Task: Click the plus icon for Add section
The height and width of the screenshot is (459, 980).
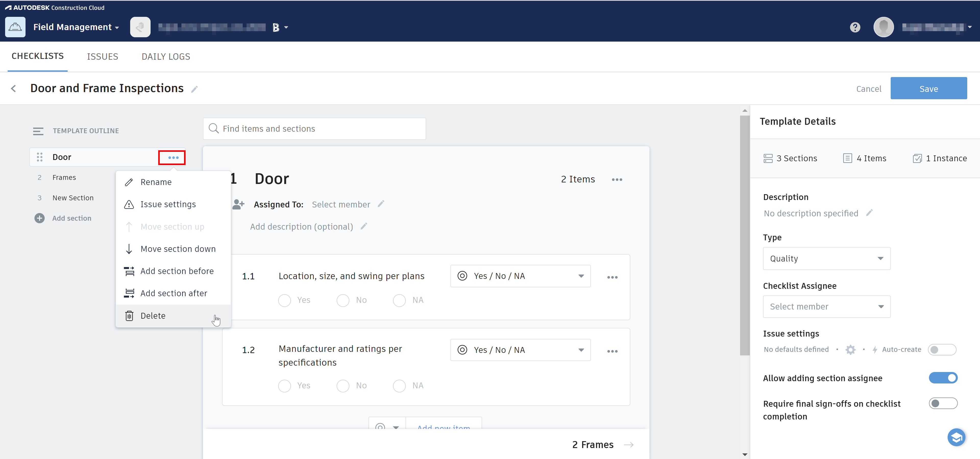Action: coord(40,218)
